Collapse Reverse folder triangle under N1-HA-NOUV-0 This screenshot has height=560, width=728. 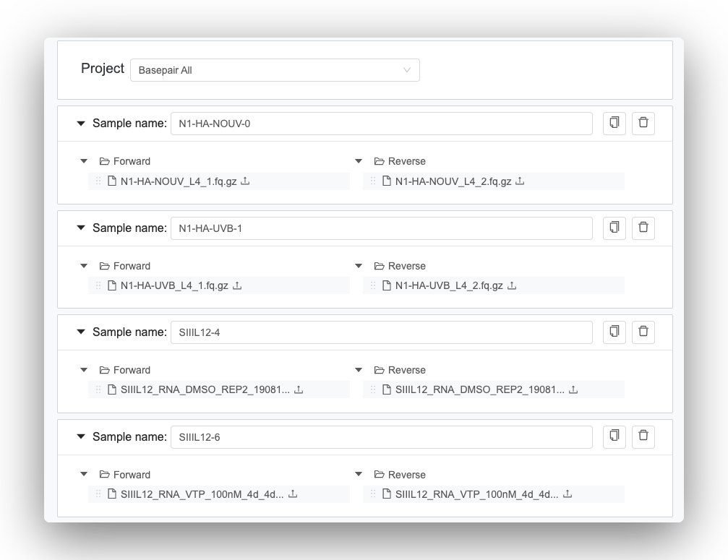point(359,161)
